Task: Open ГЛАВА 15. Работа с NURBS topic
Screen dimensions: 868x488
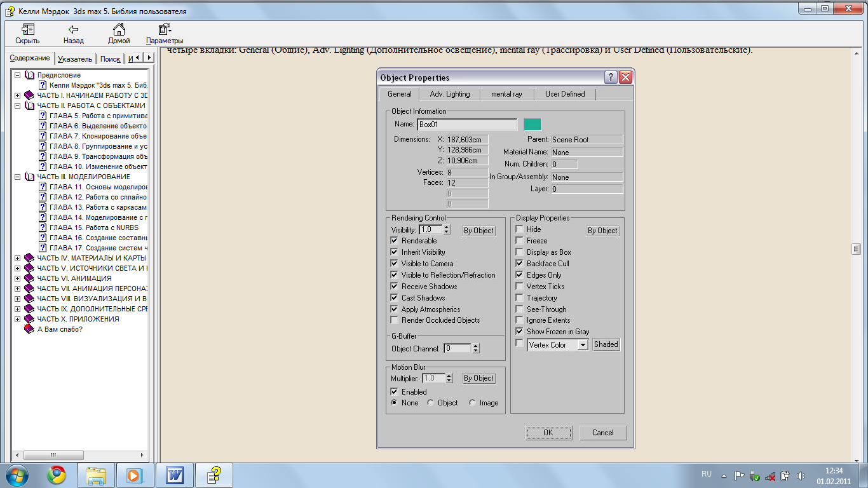Action: 94,227
